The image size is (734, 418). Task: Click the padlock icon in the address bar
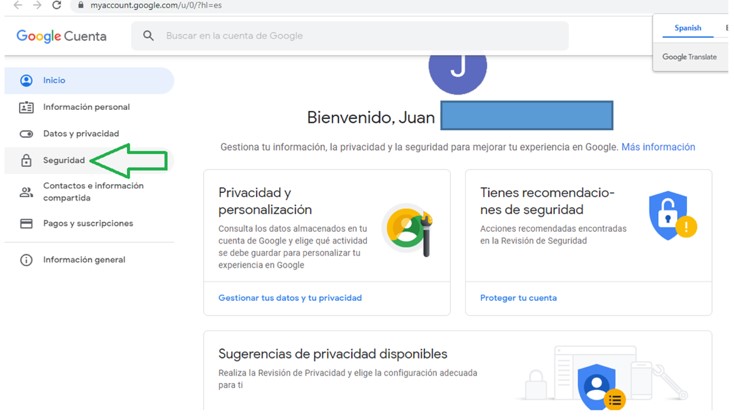(x=81, y=5)
